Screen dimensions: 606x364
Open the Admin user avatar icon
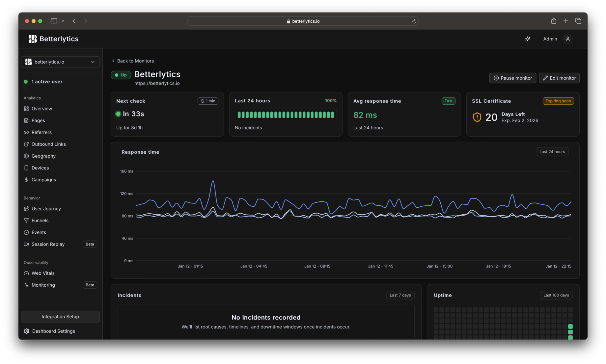[x=568, y=39]
